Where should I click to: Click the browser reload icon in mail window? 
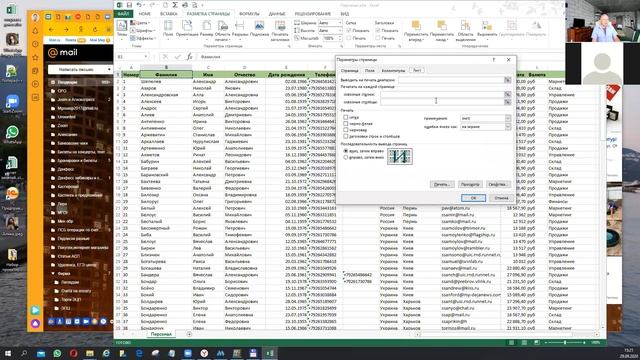tap(95, 29)
